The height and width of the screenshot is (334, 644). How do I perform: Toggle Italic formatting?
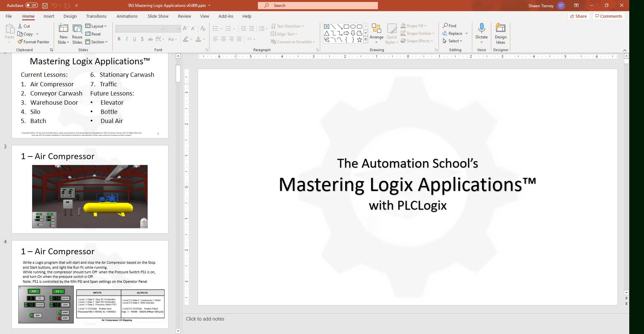coord(127,39)
